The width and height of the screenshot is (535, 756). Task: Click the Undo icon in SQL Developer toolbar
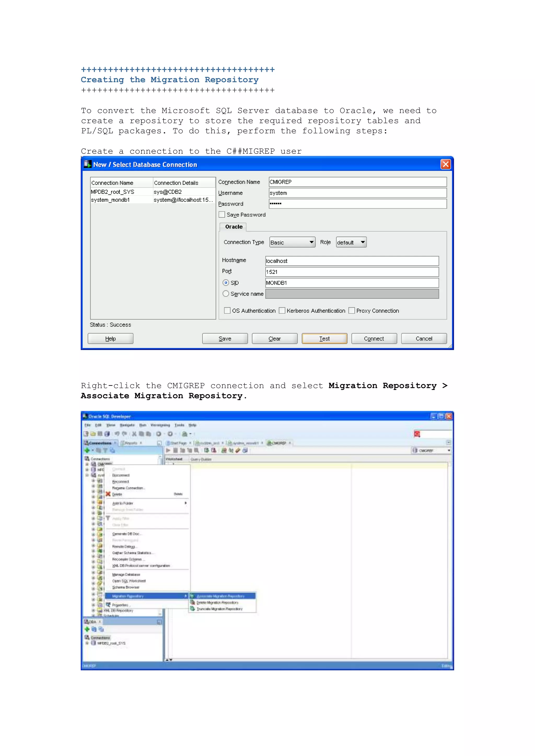click(117, 434)
